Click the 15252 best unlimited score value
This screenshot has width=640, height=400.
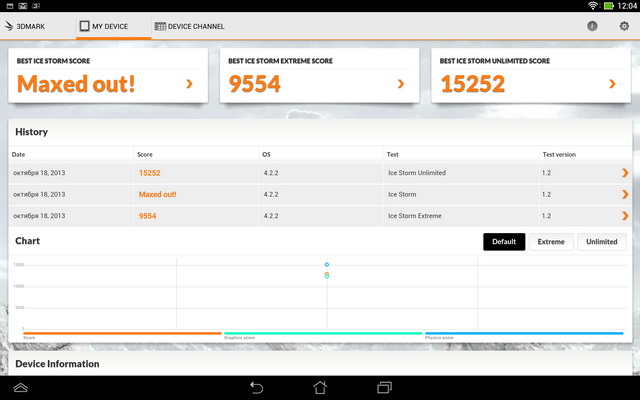[473, 84]
